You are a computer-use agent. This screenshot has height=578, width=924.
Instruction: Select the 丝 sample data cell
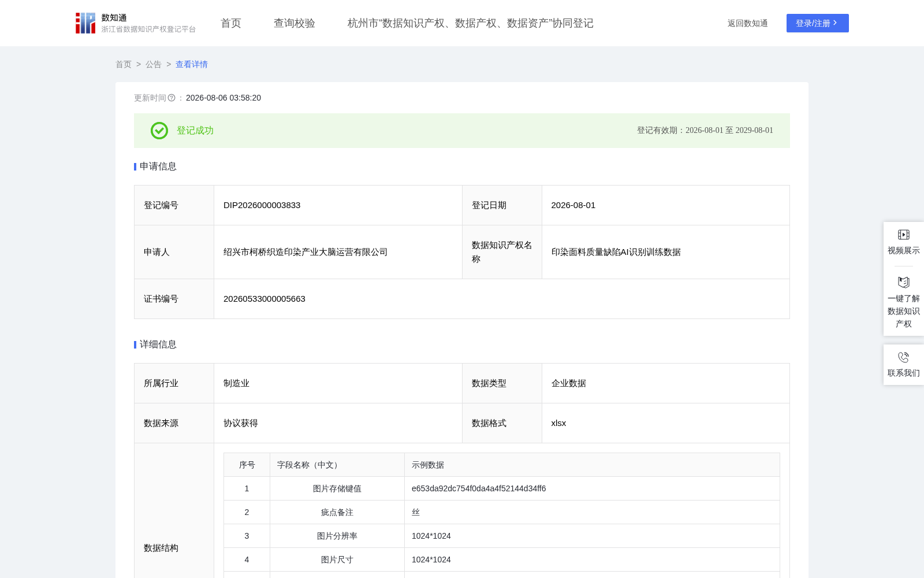pyautogui.click(x=592, y=512)
